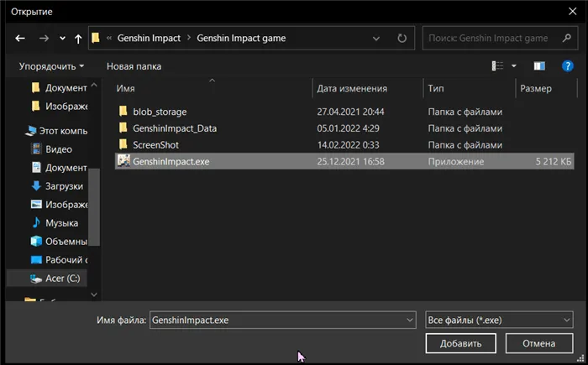Click the view mode icon

click(498, 66)
